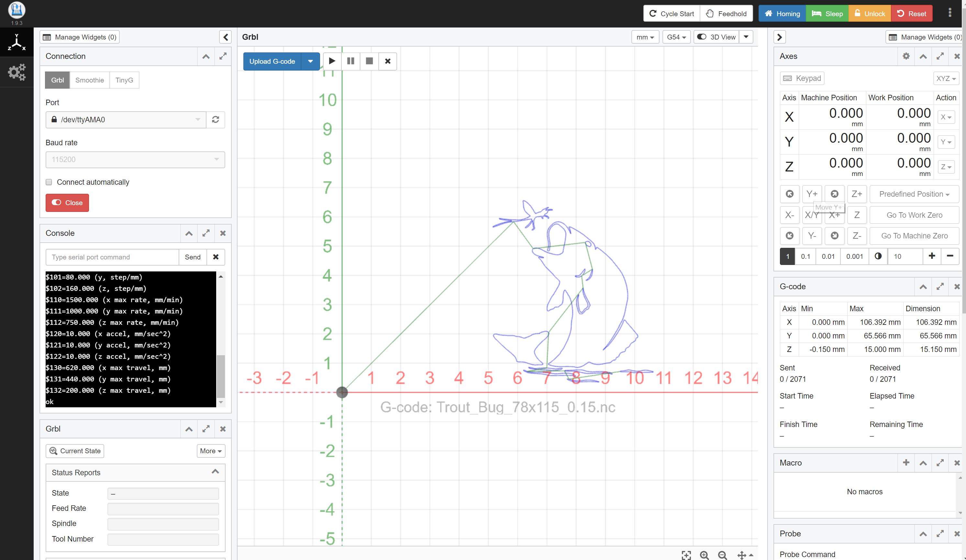
Task: Click the zoom in magnifier icon
Action: coord(704,555)
